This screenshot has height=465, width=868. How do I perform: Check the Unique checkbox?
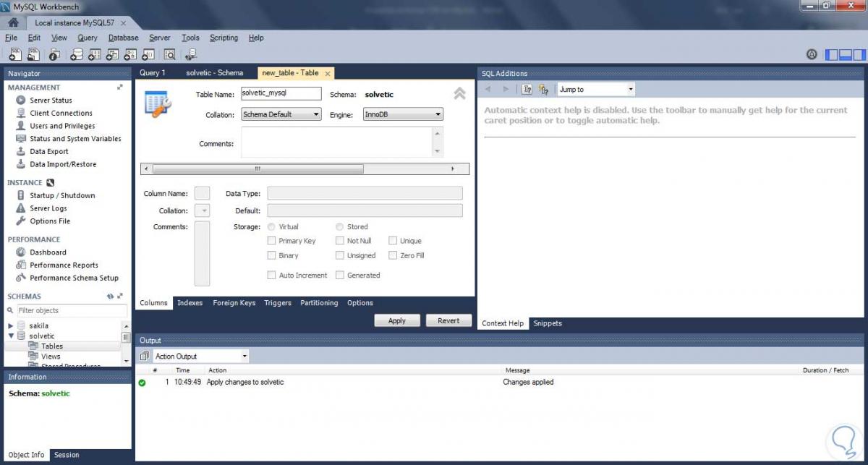point(393,241)
